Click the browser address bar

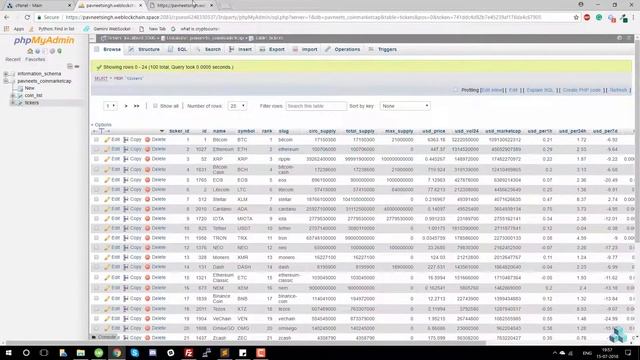click(303, 18)
